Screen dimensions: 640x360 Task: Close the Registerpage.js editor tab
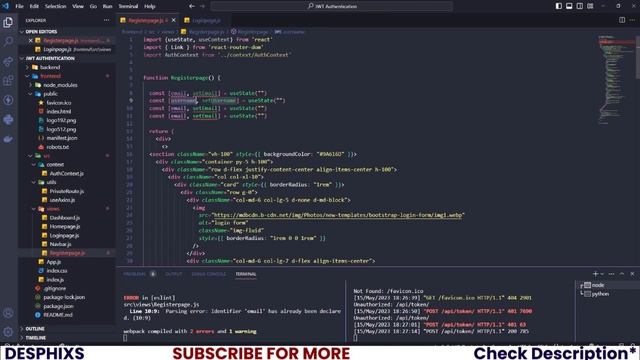tap(174, 20)
